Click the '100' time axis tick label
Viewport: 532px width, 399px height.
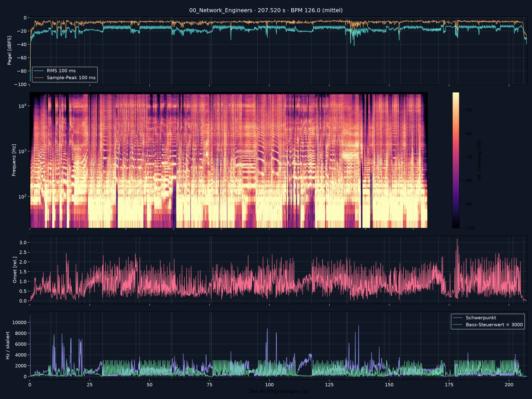269,385
